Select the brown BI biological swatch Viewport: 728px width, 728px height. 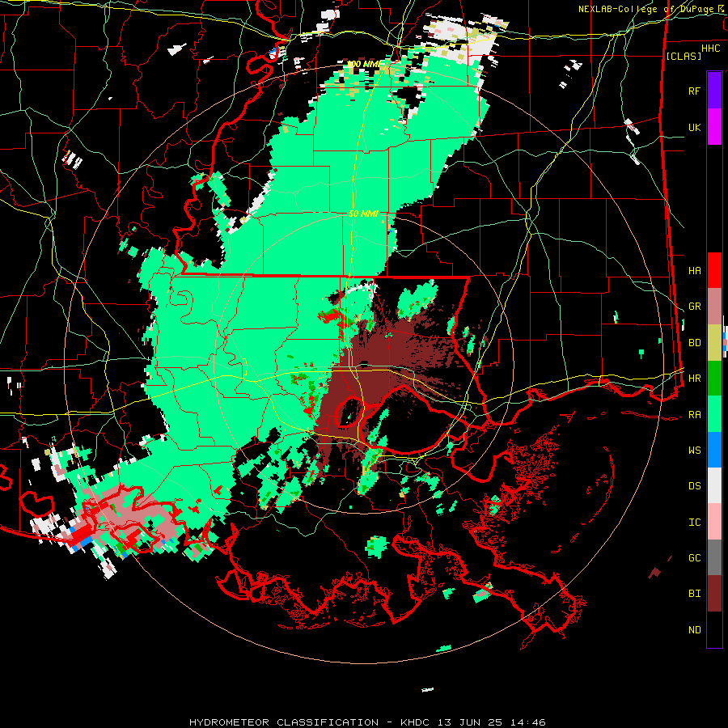coord(714,594)
